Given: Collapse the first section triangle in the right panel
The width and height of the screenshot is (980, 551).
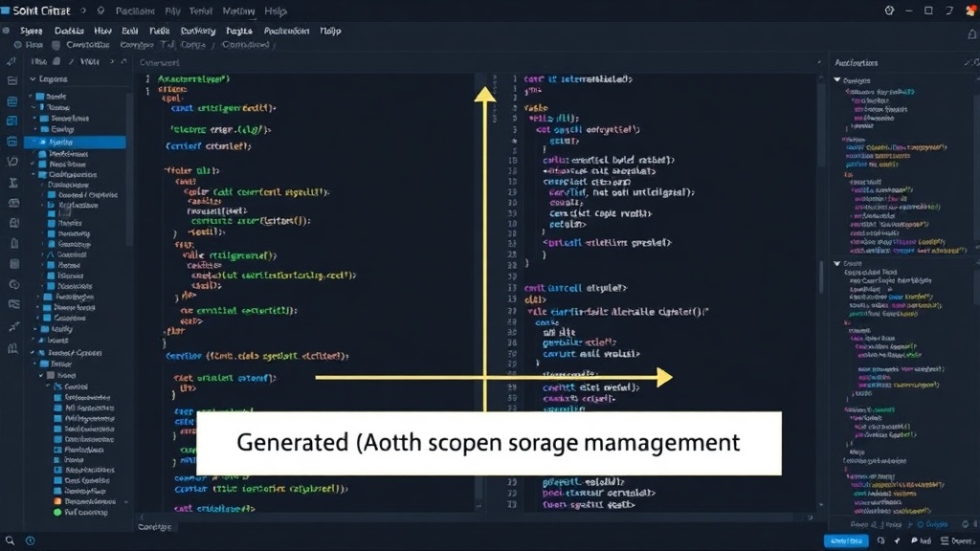Looking at the screenshot, I should [836, 80].
